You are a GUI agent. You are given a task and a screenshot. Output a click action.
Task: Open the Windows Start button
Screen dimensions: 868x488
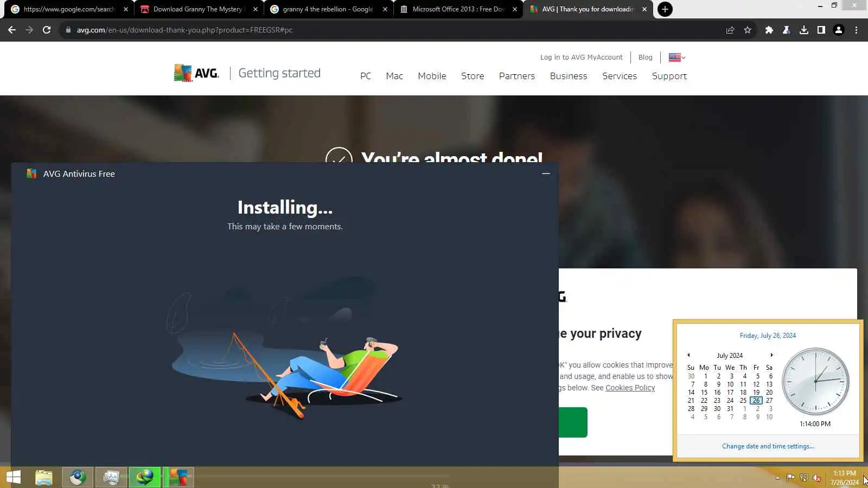pos(14,477)
